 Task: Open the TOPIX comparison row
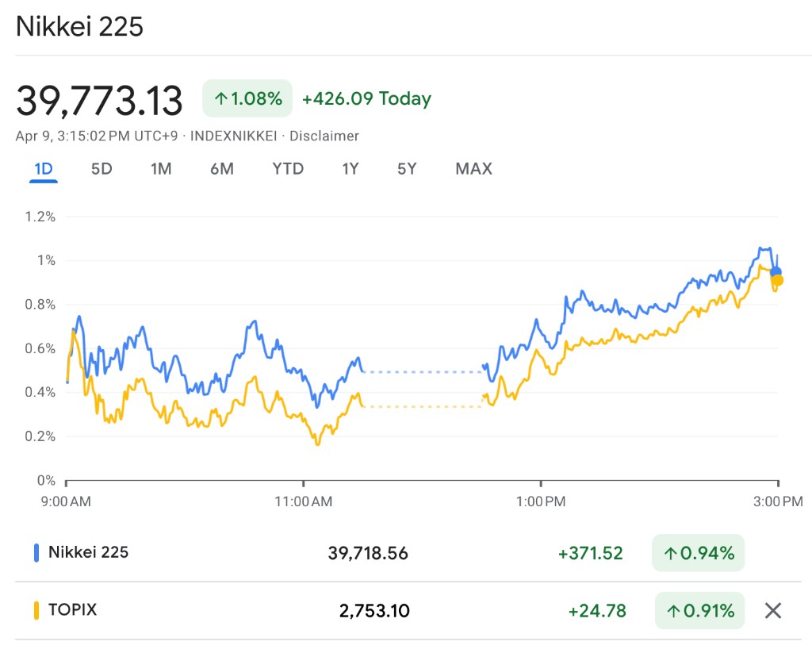[73, 610]
